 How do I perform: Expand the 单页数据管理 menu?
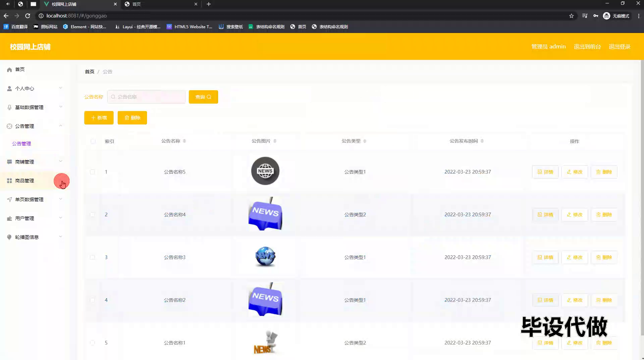click(x=35, y=199)
